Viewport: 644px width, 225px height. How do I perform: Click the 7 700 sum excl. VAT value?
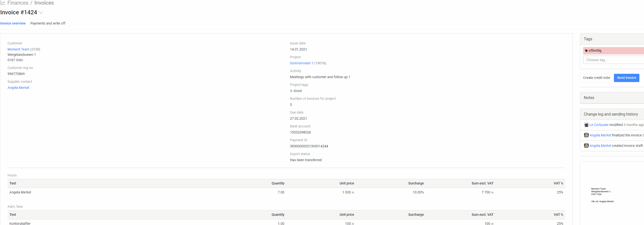tap(487, 192)
